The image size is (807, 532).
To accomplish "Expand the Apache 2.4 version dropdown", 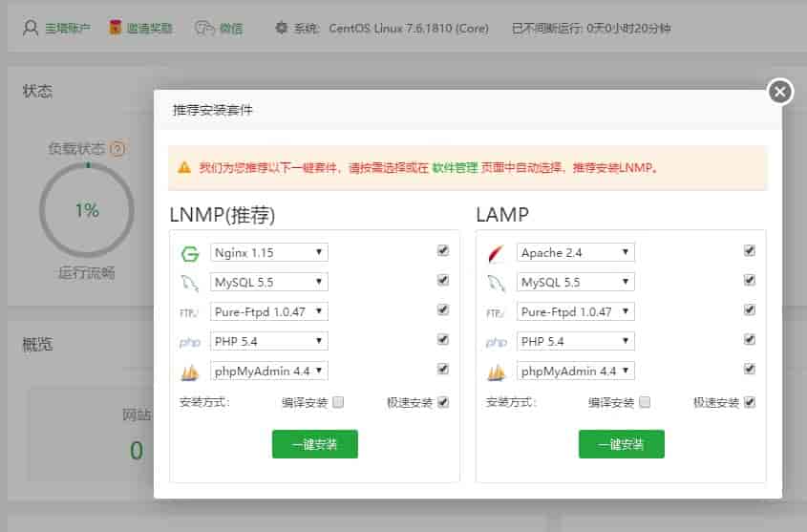I will [575, 253].
